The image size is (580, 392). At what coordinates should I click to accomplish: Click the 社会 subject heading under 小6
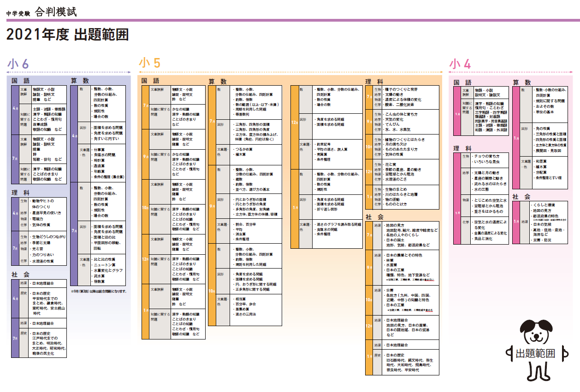[x=21, y=275]
